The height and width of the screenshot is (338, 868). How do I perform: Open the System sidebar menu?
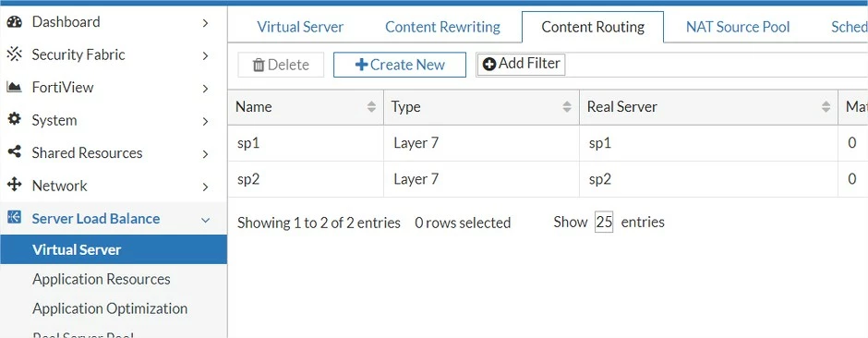coord(114,119)
